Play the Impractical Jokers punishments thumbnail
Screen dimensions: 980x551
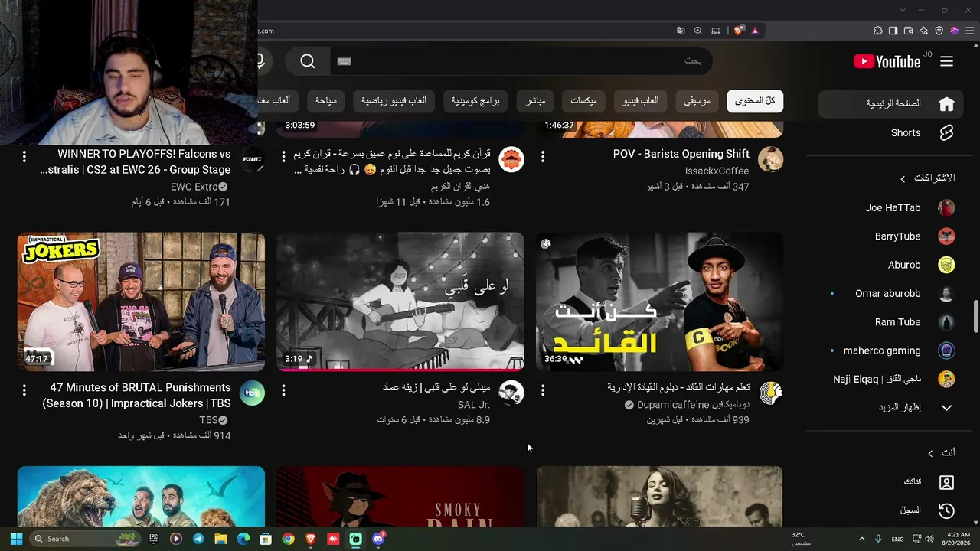pos(141,302)
